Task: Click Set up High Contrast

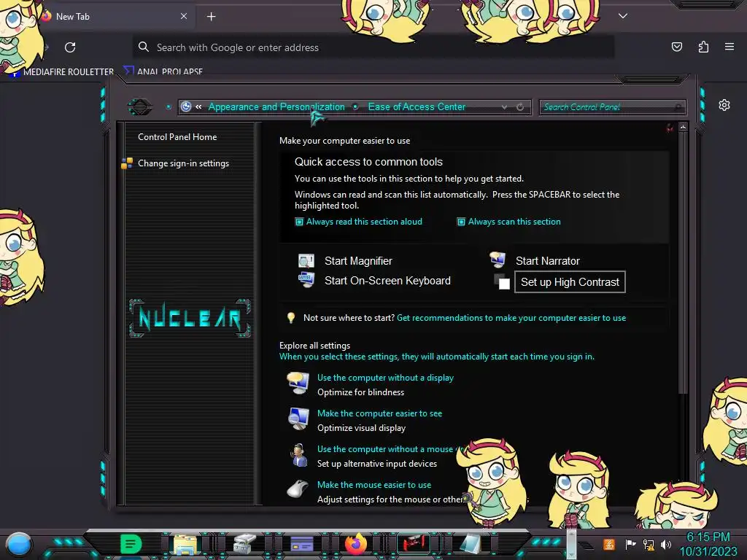Action: tap(570, 282)
